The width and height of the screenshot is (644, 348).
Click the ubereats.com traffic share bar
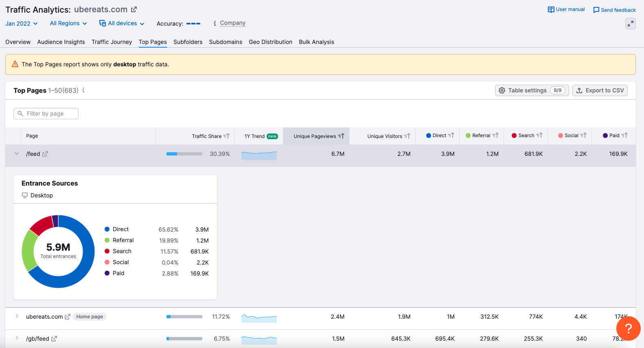[x=184, y=317]
